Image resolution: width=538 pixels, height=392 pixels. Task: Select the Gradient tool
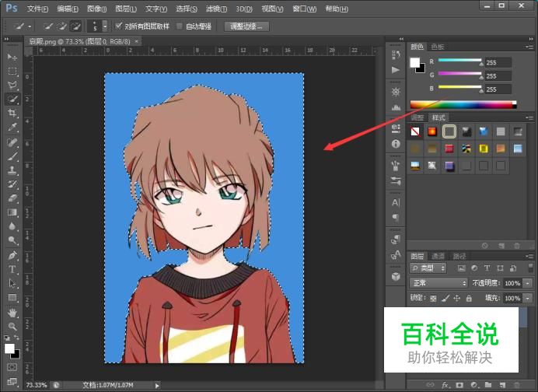point(12,212)
